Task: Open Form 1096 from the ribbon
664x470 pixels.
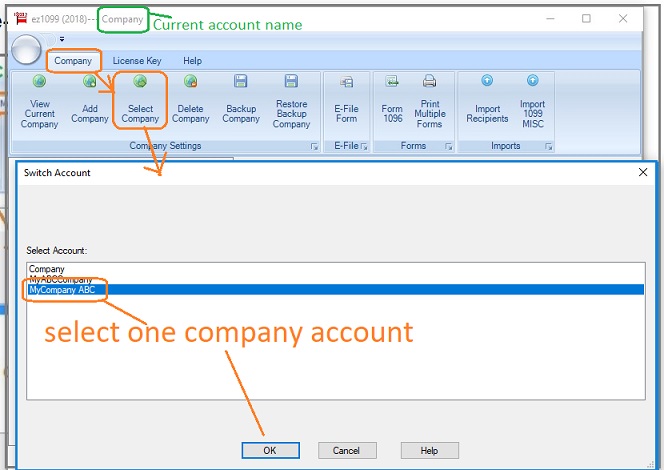Action: coord(392,82)
